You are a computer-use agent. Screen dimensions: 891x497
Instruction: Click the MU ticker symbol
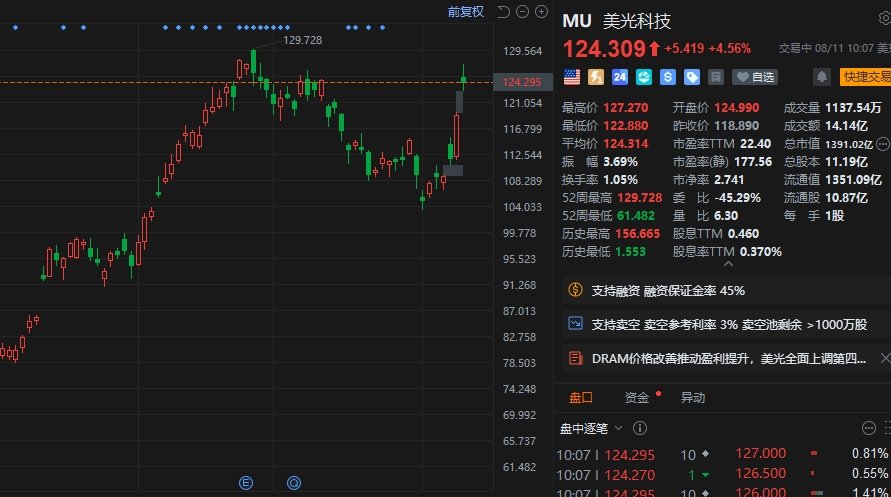tap(577, 21)
